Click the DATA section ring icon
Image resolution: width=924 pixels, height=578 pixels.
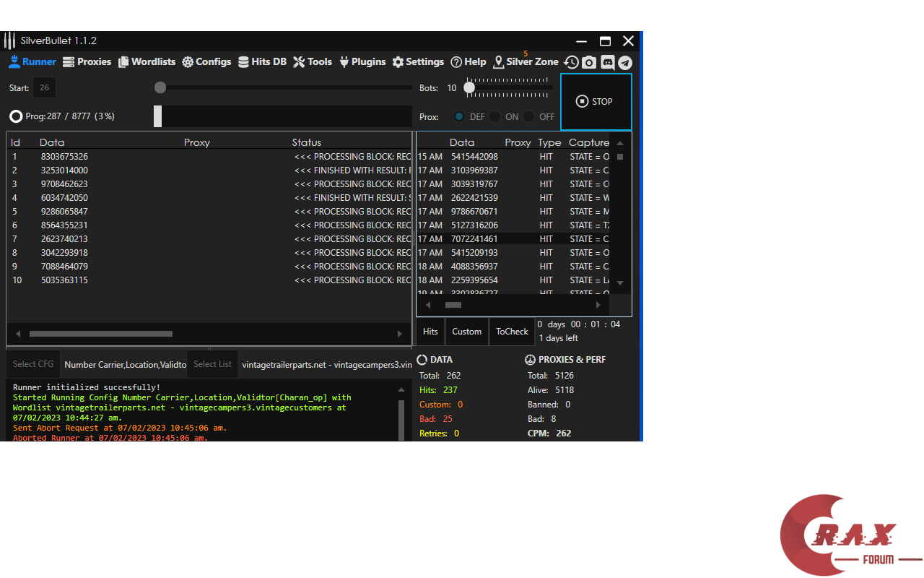422,360
